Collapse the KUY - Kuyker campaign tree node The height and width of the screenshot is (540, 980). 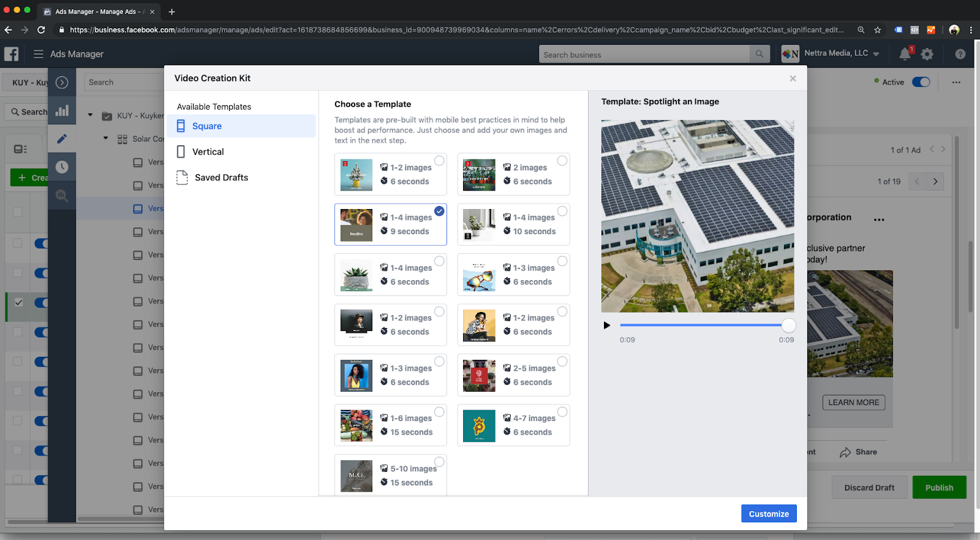[x=91, y=115]
